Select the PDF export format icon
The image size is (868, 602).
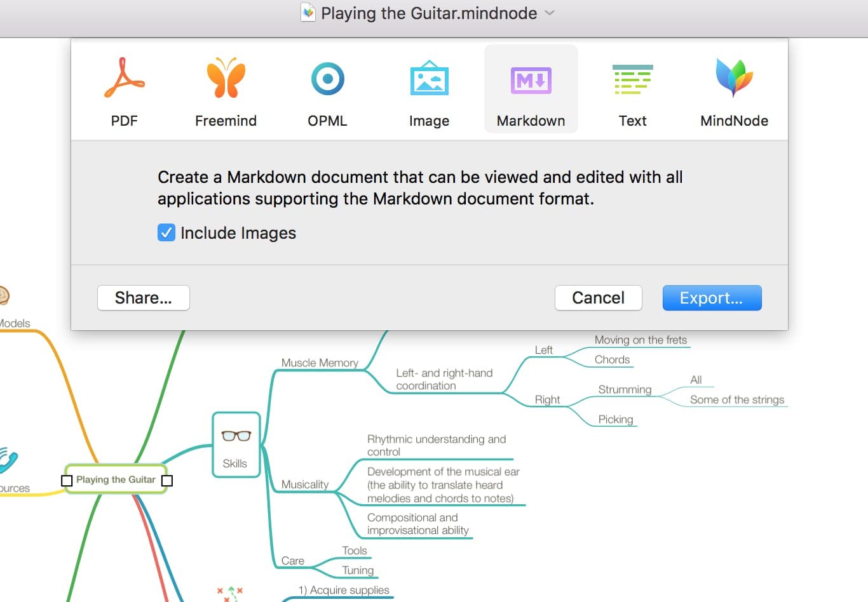(125, 79)
